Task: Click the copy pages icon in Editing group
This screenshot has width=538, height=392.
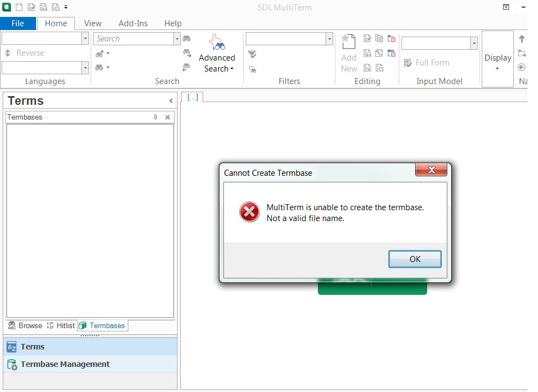Action: [379, 38]
